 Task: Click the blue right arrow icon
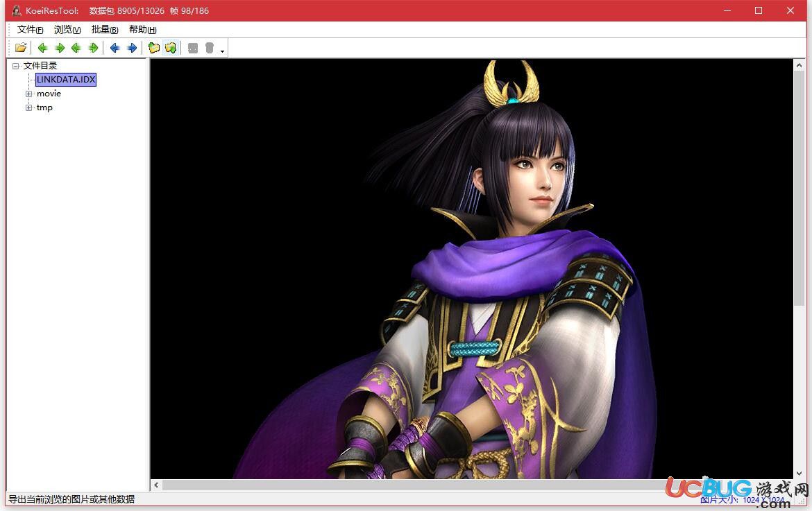click(132, 48)
